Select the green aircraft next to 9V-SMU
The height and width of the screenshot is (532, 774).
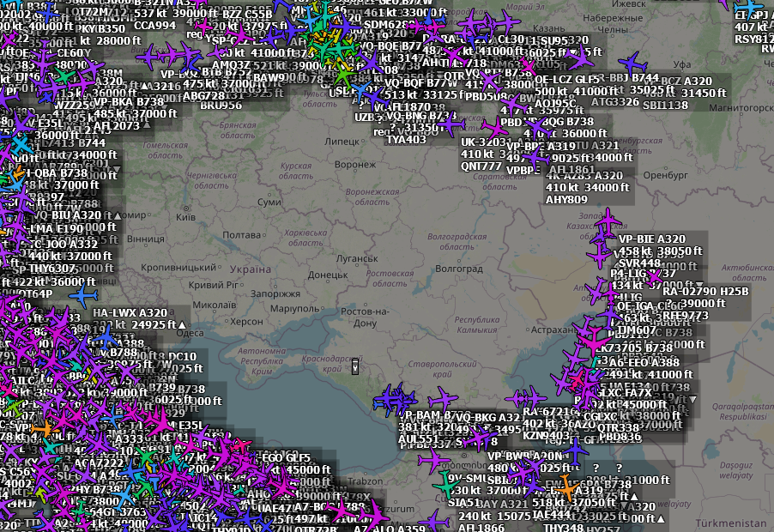(x=447, y=486)
